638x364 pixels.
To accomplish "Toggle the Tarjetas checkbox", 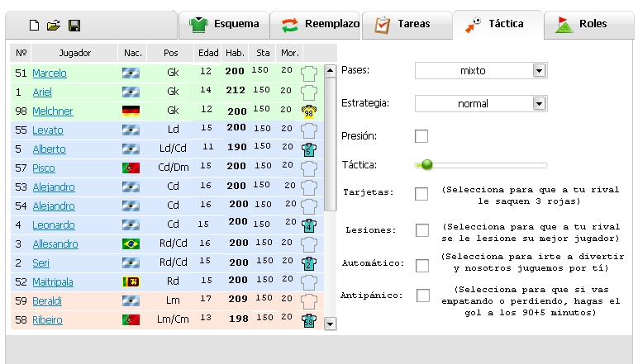I will [x=421, y=194].
